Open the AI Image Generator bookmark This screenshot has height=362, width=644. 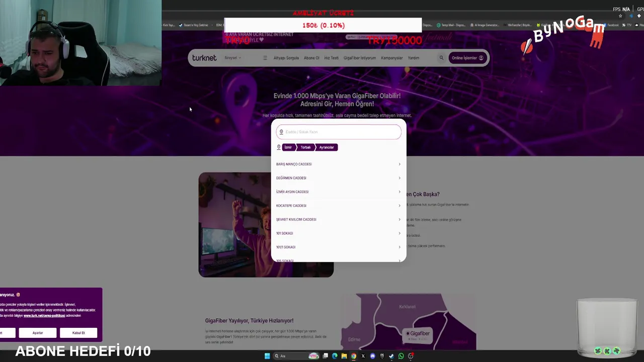point(484,25)
